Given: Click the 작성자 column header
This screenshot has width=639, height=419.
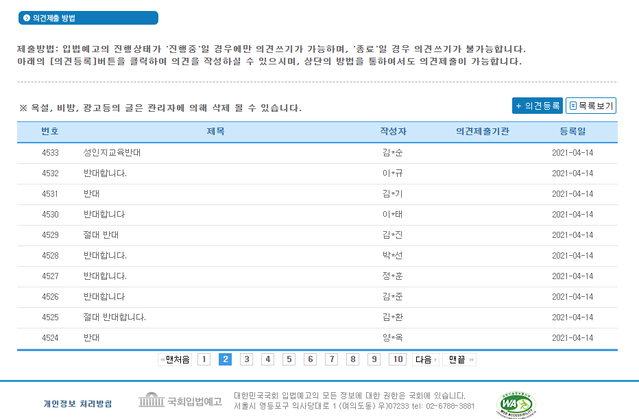Looking at the screenshot, I should [393, 131].
